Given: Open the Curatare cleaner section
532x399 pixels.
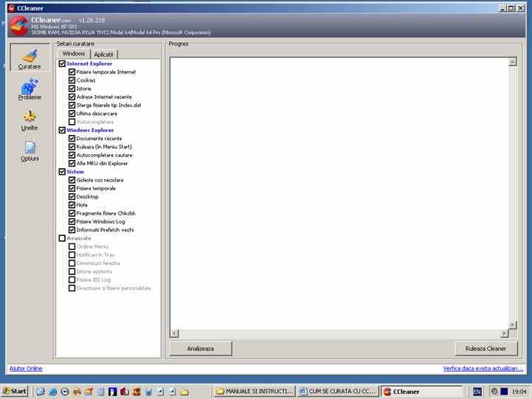Looking at the screenshot, I should coord(30,59).
